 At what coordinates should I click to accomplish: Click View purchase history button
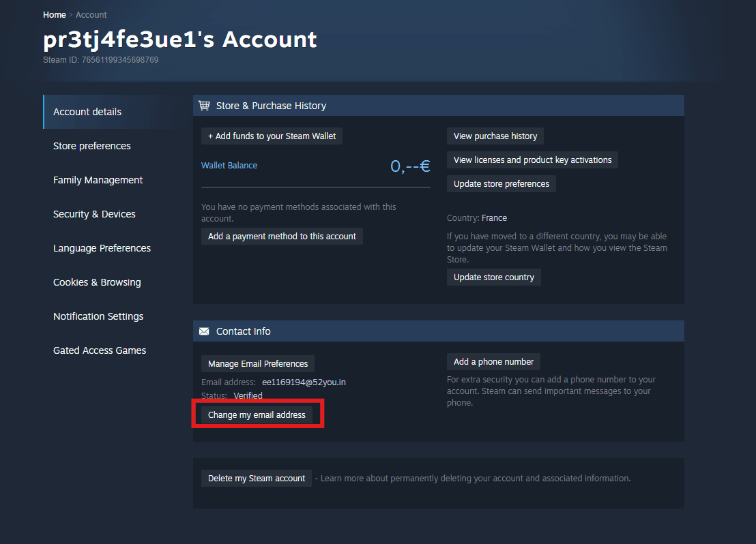pos(495,136)
